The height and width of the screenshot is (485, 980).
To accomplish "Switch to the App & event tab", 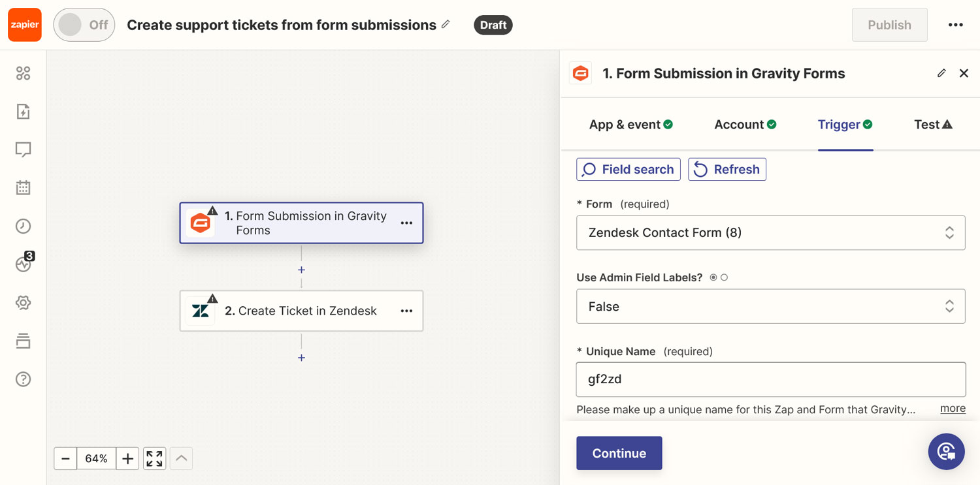I will click(631, 125).
